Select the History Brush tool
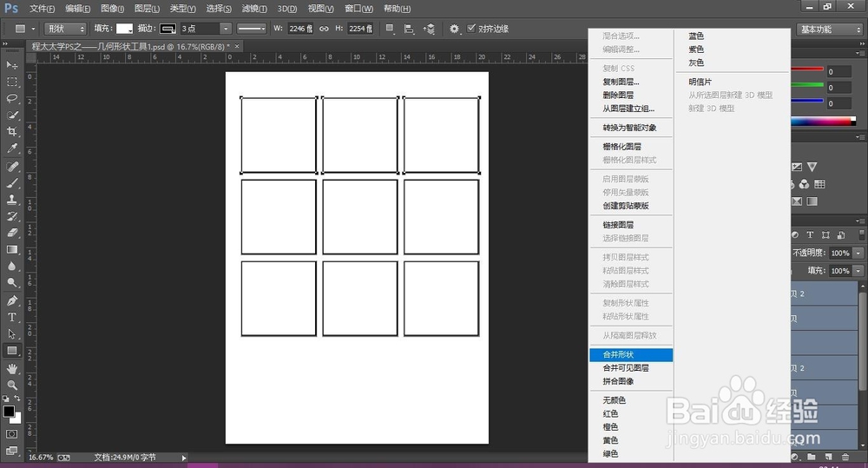This screenshot has height=468, width=868. [x=11, y=216]
